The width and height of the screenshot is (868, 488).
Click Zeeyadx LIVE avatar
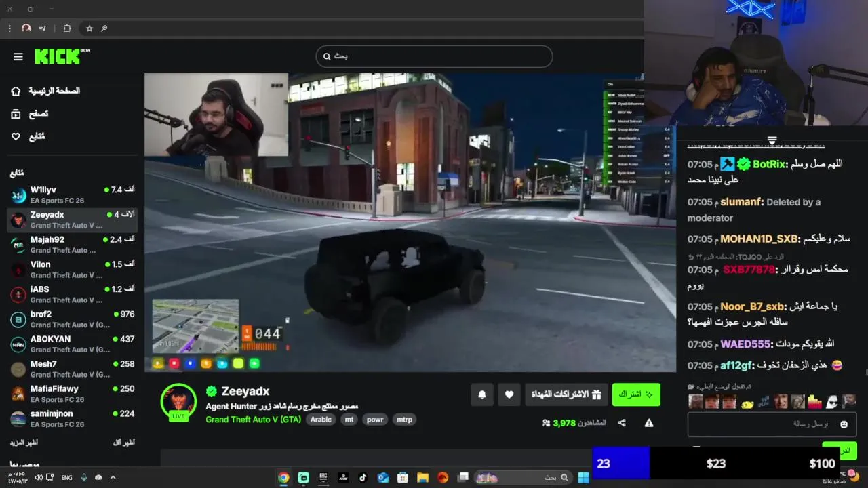pos(178,402)
